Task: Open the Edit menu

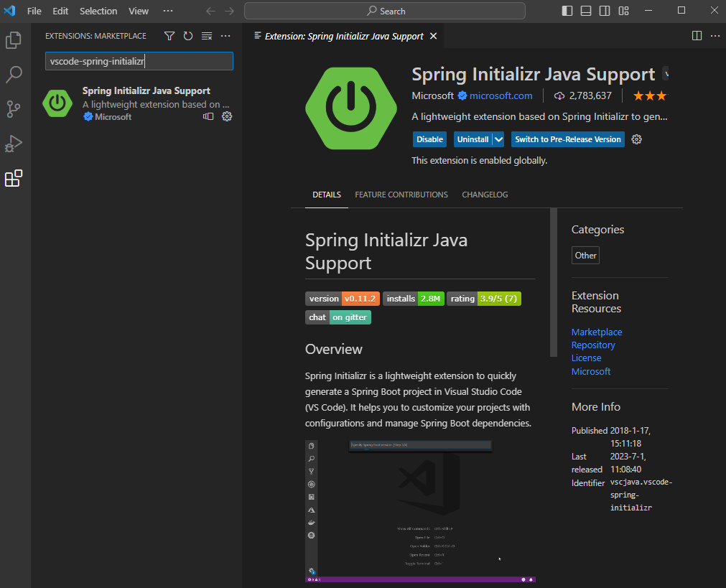Action: point(60,11)
